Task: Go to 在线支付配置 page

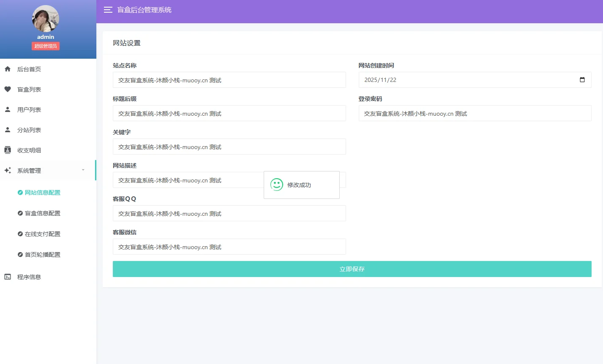Action: pyautogui.click(x=42, y=234)
